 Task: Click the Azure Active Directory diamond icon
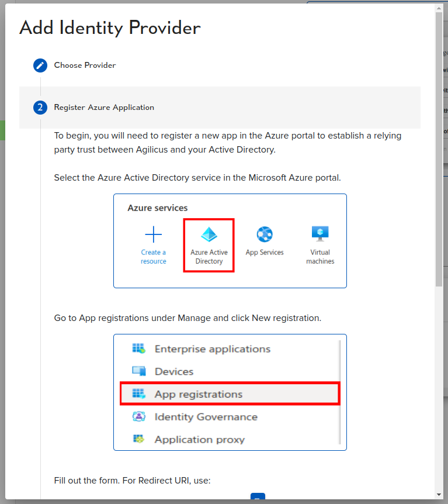click(x=209, y=234)
